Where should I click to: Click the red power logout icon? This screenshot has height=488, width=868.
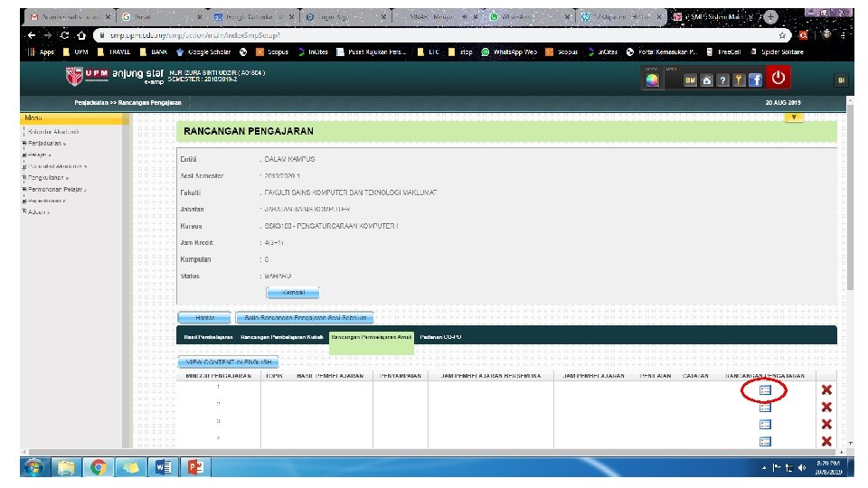coord(778,78)
